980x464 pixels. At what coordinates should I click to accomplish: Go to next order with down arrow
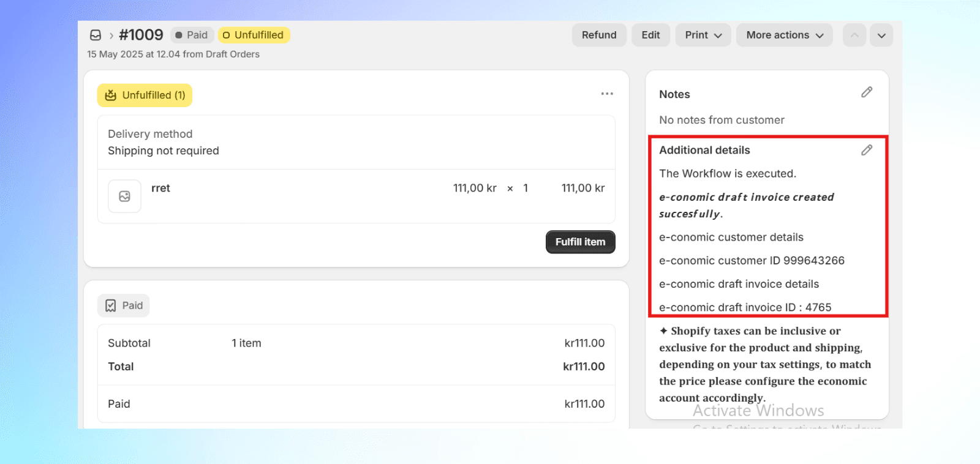(881, 35)
